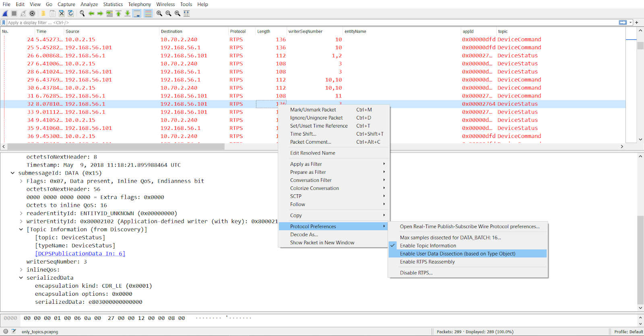Open expert information from status bar

[6, 332]
